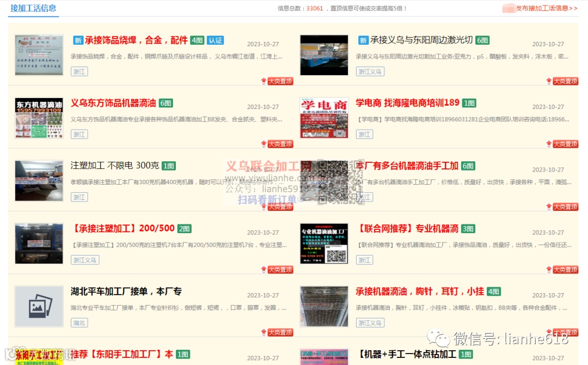Click the 新 badge on 承接饰品烧焊 listing
588x365 pixels.
point(78,40)
